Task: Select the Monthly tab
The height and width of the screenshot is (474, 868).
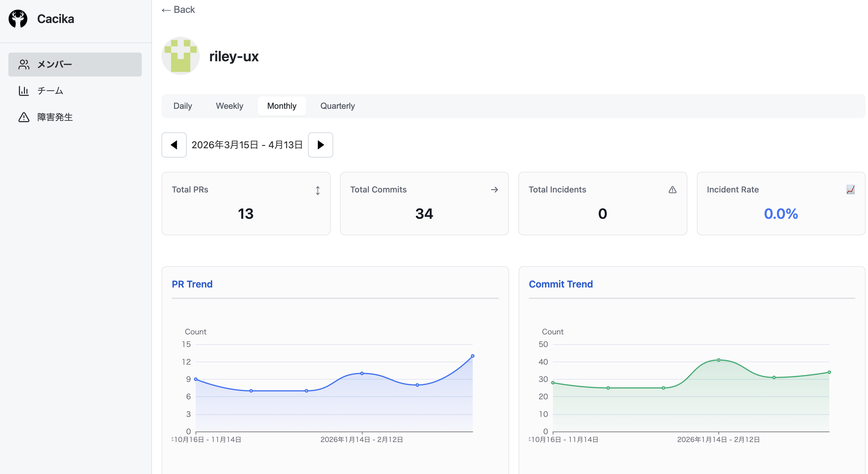Action: [x=282, y=106]
